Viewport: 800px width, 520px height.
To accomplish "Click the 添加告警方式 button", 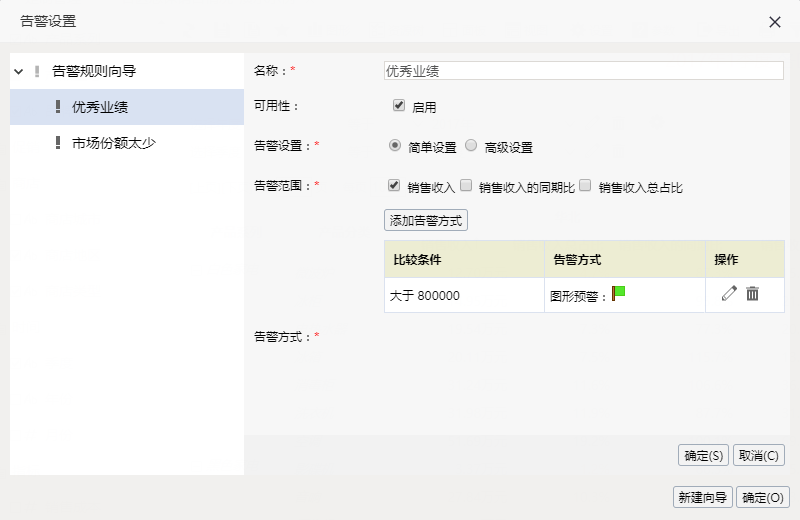I will (426, 220).
